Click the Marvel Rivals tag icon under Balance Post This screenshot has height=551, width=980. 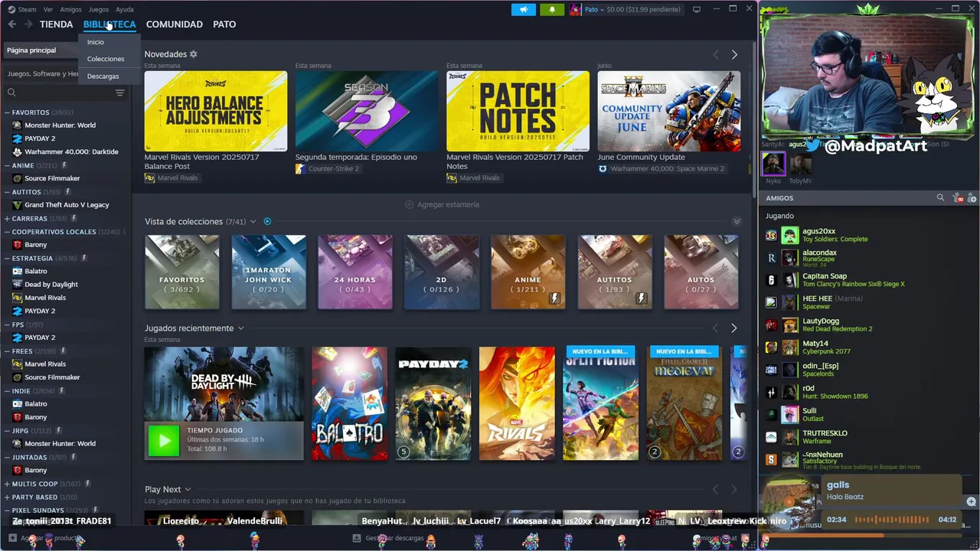point(149,178)
